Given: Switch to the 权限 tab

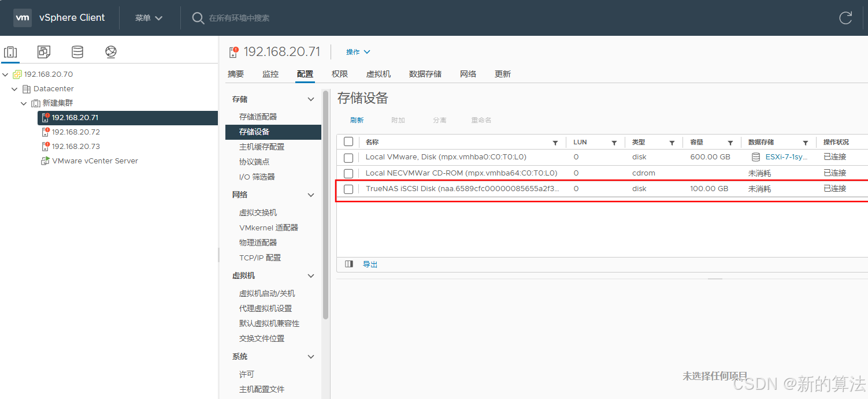Looking at the screenshot, I should 340,74.
